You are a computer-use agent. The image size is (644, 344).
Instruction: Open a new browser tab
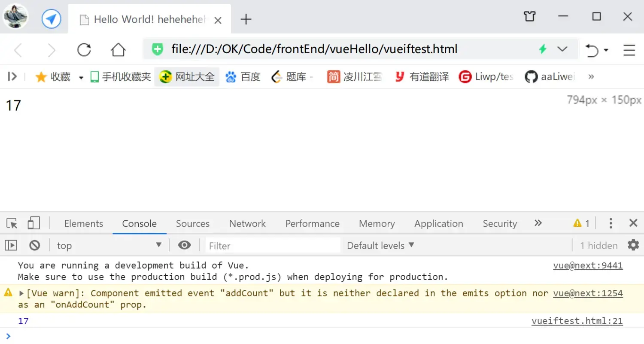tap(246, 19)
